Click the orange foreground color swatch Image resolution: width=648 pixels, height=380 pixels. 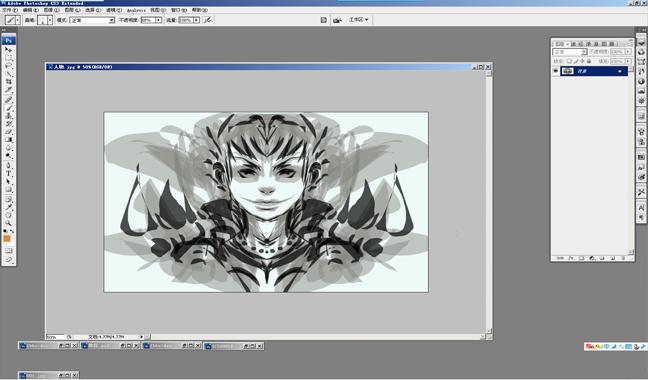[7, 239]
